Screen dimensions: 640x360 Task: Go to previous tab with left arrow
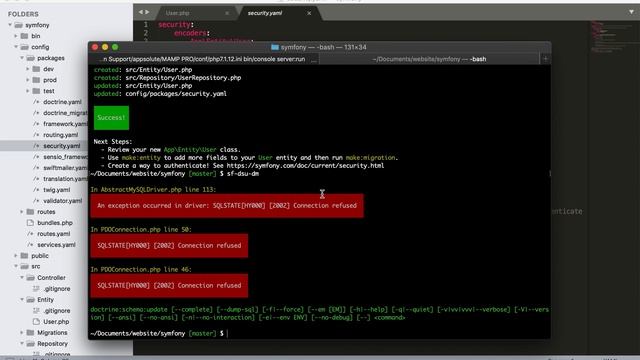point(141,12)
